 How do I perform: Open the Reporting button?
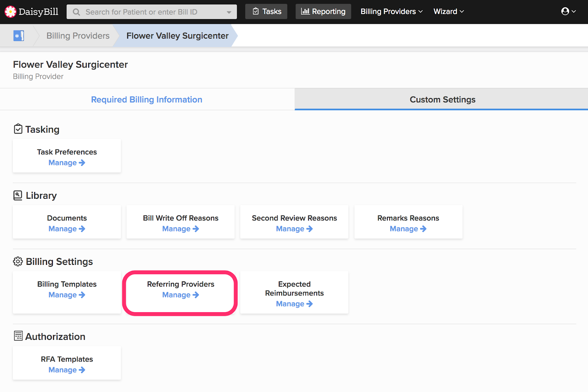tap(323, 11)
